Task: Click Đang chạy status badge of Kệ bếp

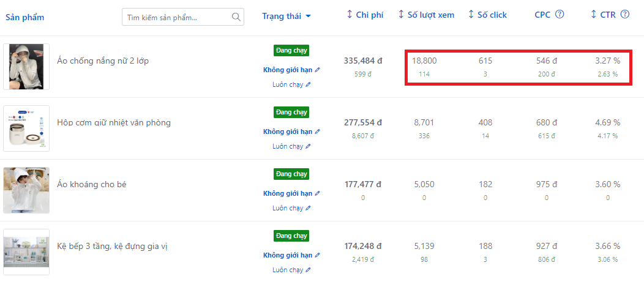Action: tap(291, 236)
